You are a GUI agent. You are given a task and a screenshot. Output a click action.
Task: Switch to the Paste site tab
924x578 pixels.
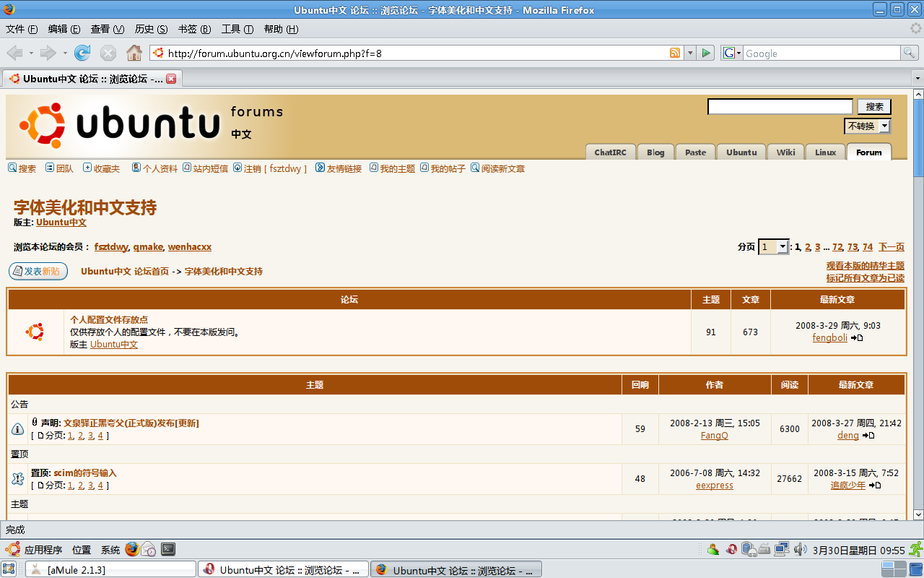[x=695, y=152]
